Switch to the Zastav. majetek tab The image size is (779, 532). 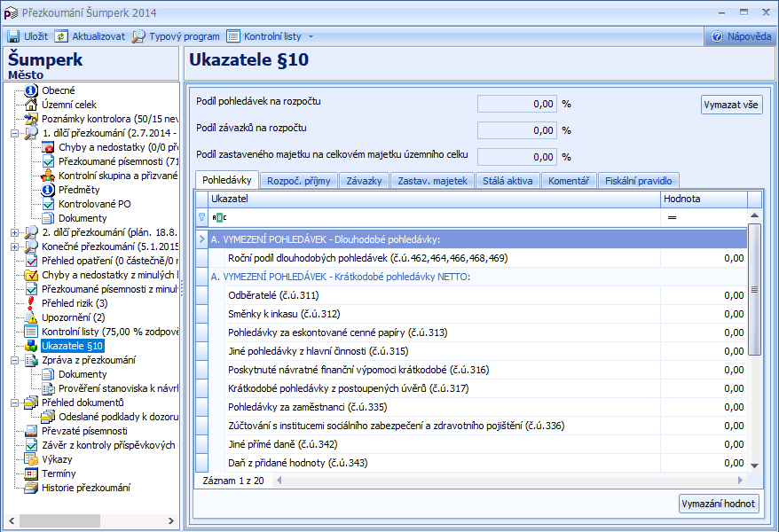coord(433,181)
